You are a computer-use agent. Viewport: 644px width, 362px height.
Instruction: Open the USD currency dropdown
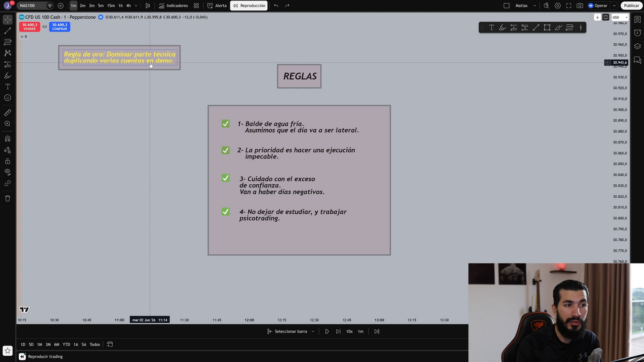click(x=620, y=17)
